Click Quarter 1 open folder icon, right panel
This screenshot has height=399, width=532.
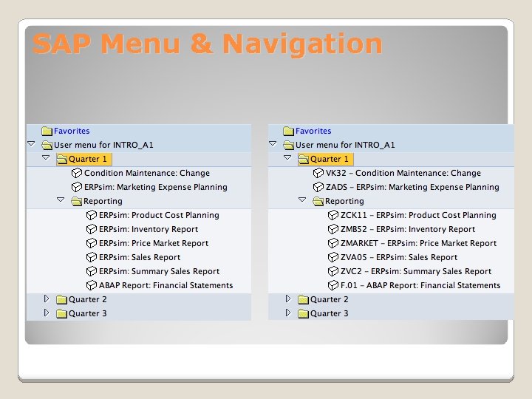coord(304,159)
